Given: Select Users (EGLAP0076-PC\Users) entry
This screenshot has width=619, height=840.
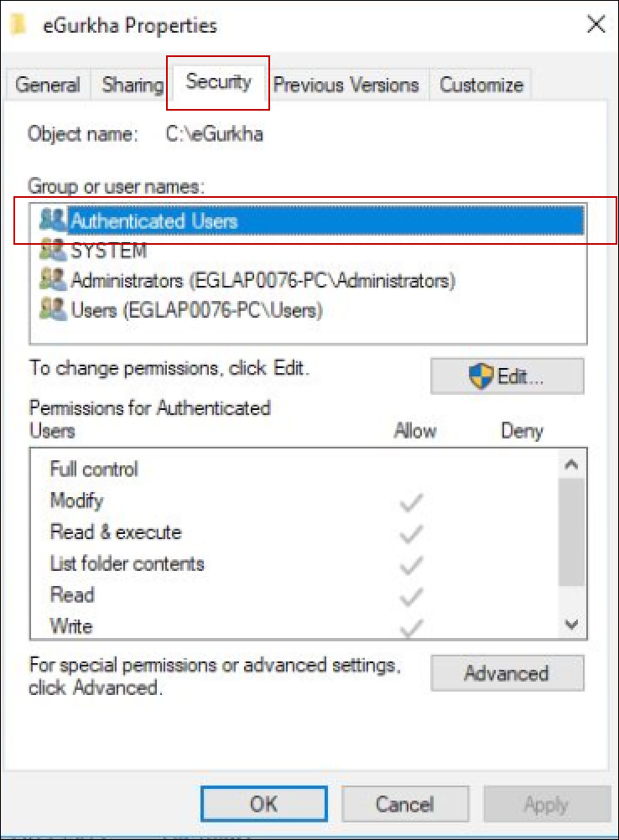Looking at the screenshot, I should [x=196, y=310].
